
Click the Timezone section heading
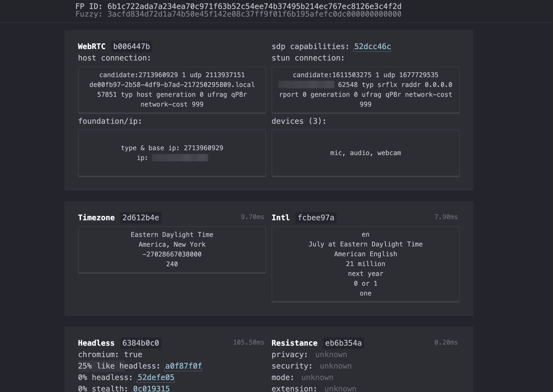[96, 218]
